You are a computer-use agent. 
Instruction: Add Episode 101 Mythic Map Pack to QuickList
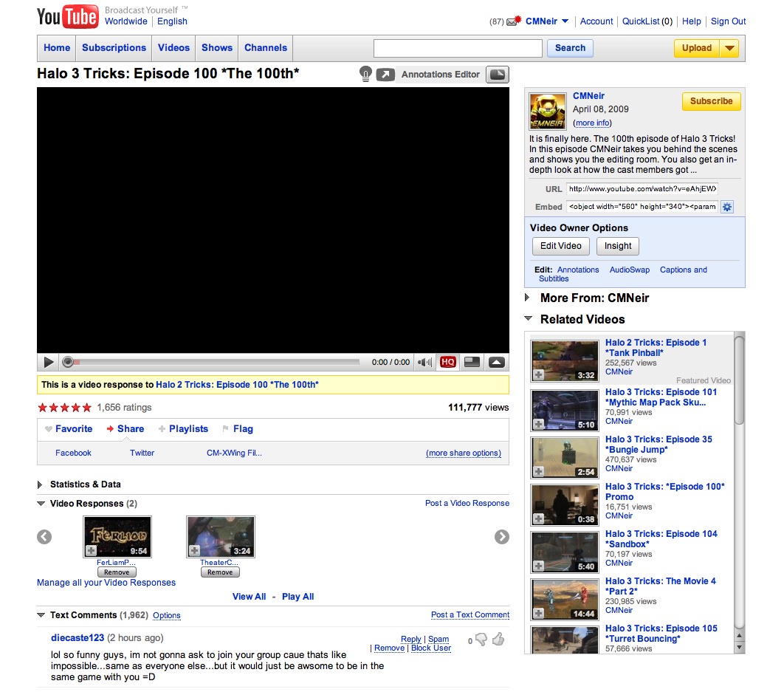pyautogui.click(x=538, y=425)
